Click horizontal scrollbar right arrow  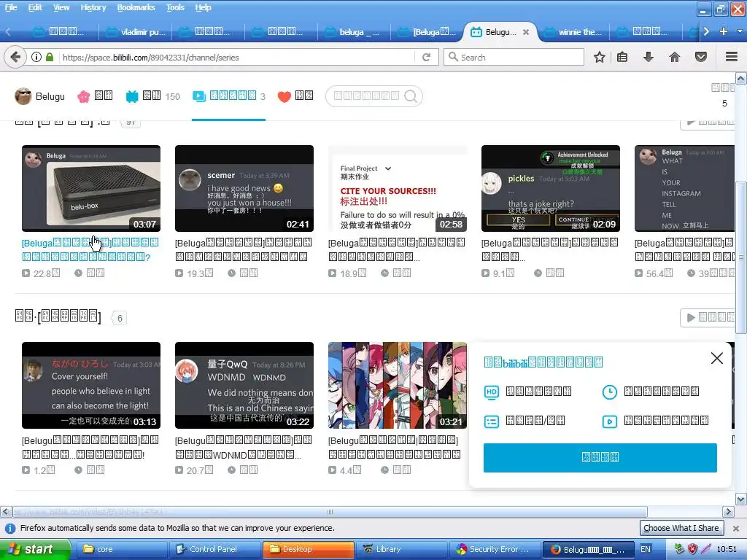727,512
